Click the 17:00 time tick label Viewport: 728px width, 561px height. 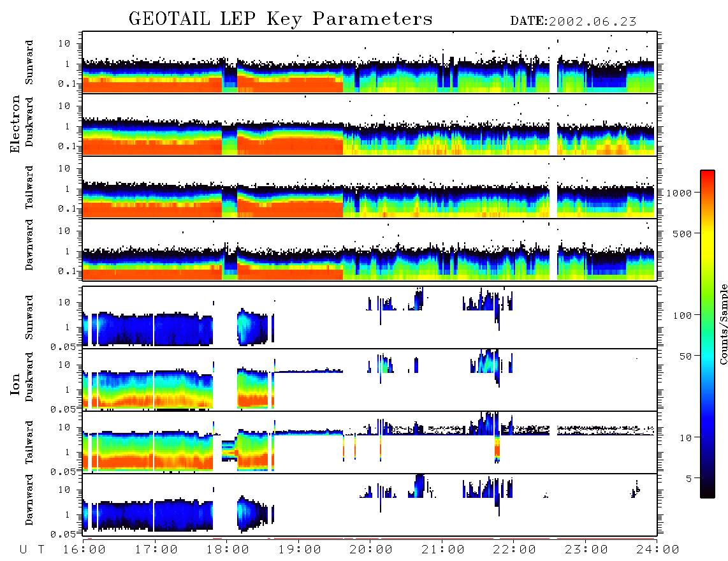156,550
